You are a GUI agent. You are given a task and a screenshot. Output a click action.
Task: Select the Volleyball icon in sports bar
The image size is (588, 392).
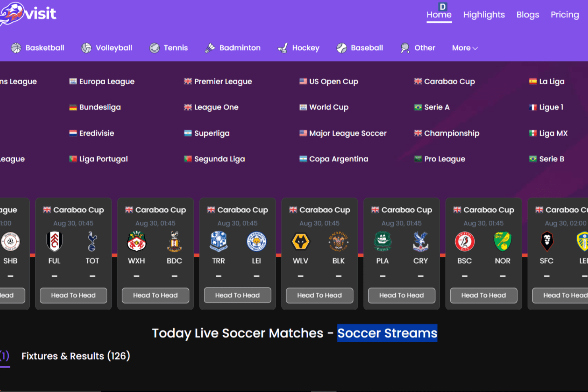86,48
